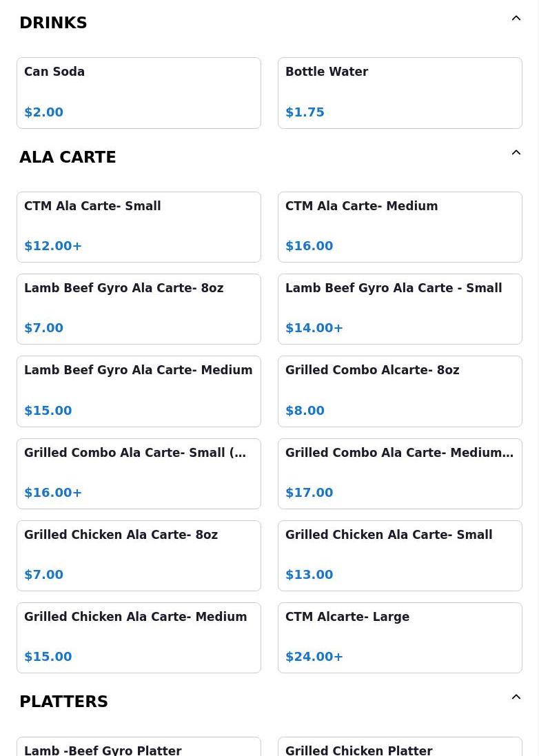The image size is (539, 756).
Task: Select the Can Soda item
Action: point(139,92)
